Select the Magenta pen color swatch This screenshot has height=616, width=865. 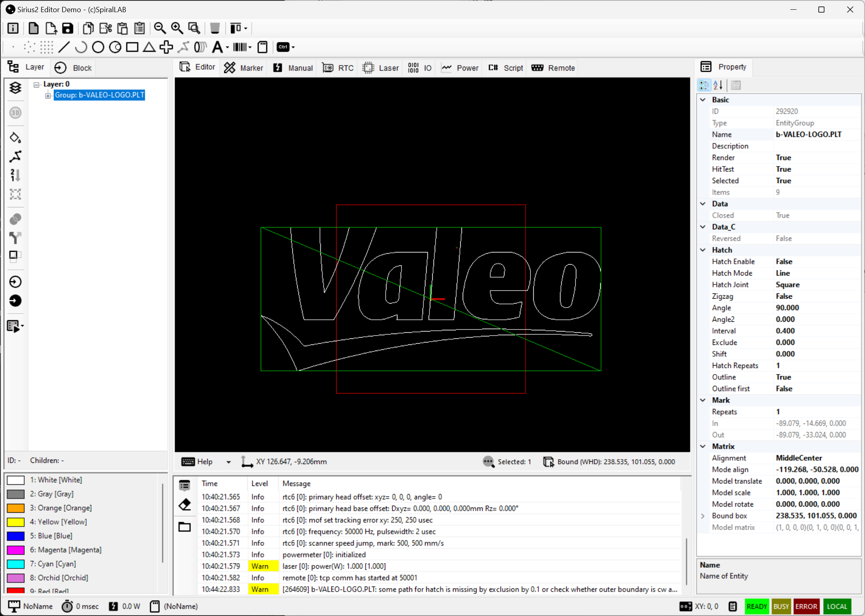pos(16,550)
